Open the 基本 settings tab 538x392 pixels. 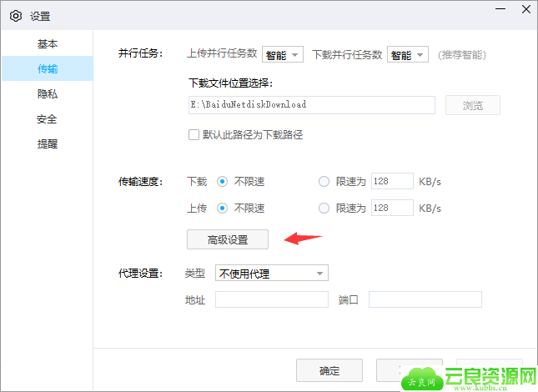pyautogui.click(x=48, y=43)
